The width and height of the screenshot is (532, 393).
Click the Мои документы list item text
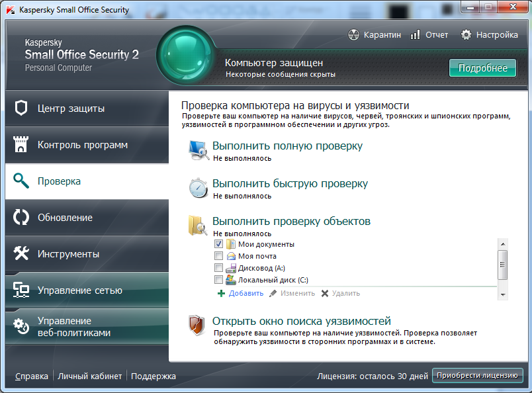coord(266,244)
